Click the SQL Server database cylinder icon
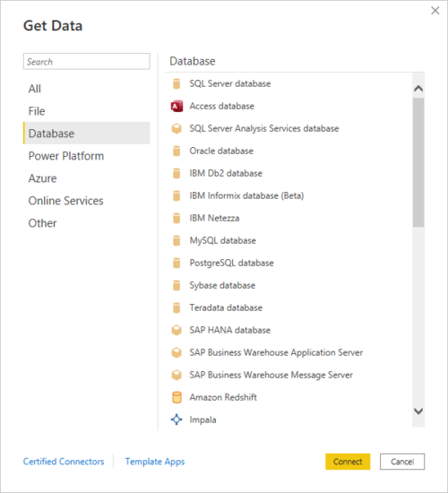The height and width of the screenshot is (493, 448). click(x=177, y=84)
